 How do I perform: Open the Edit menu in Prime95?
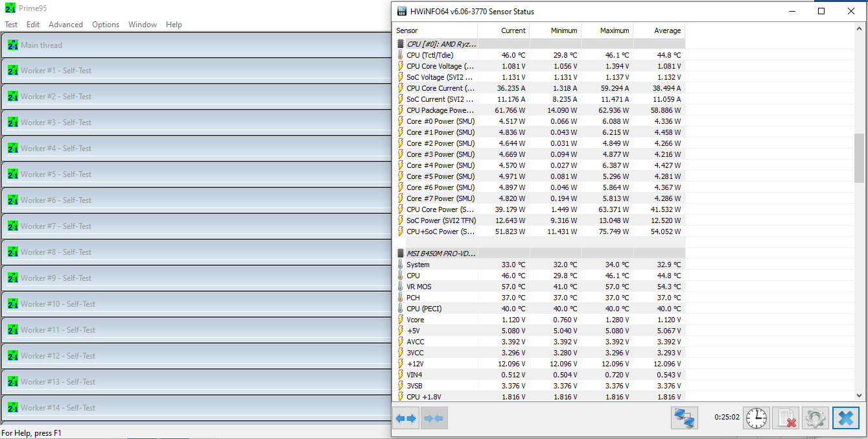tap(33, 25)
